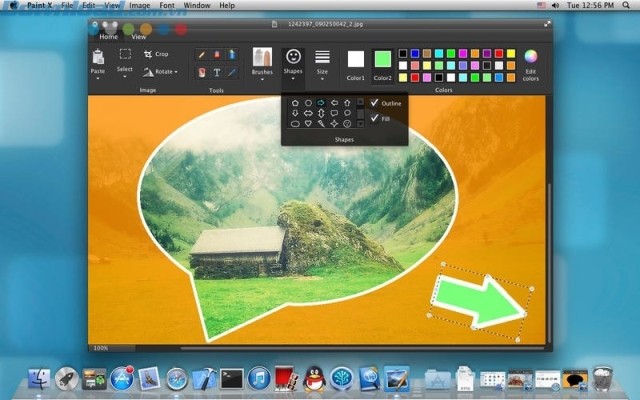The height and width of the screenshot is (400, 640).
Task: Click the Finder icon in the dock
Action: (40, 378)
